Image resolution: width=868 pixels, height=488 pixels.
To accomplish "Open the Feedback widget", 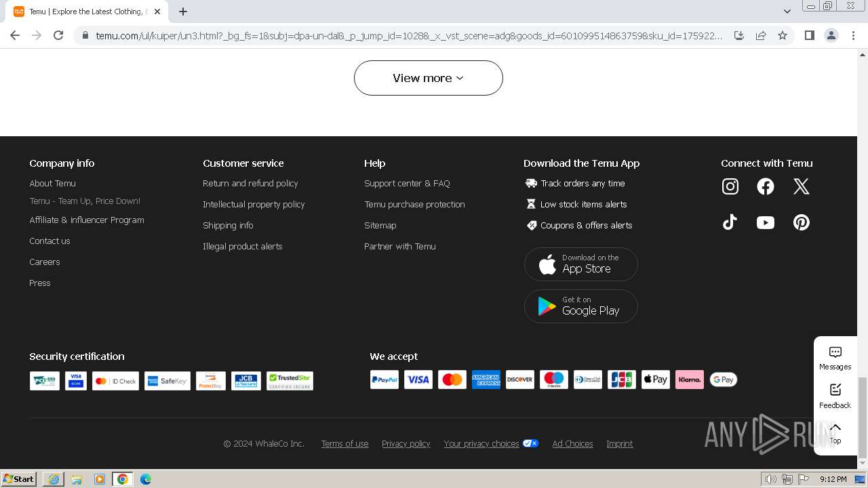I will (835, 396).
